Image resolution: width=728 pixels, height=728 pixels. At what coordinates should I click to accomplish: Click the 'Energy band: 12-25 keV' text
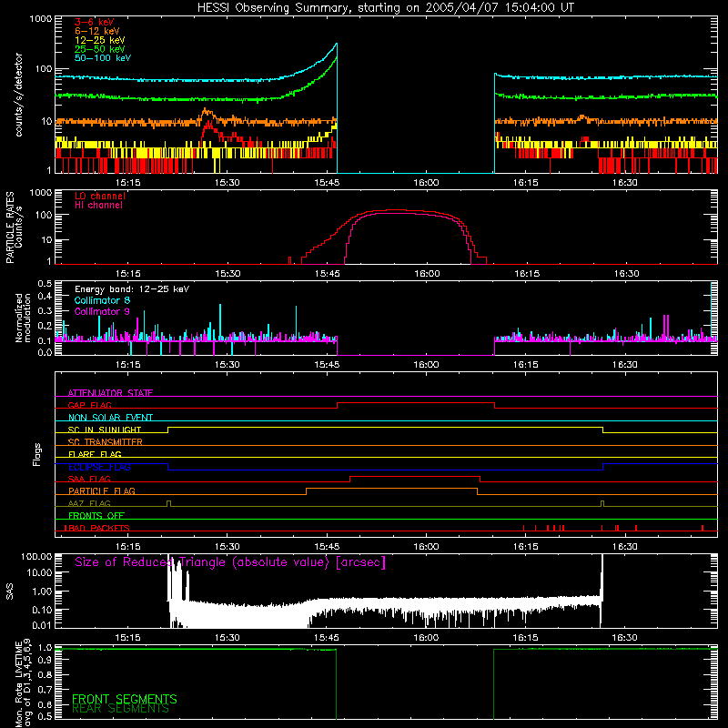pyautogui.click(x=132, y=289)
